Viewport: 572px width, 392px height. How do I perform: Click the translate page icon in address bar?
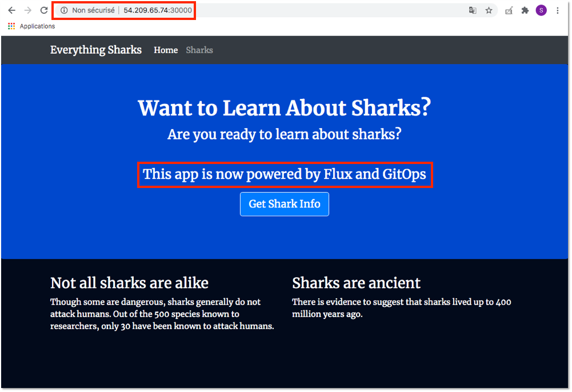coord(473,10)
